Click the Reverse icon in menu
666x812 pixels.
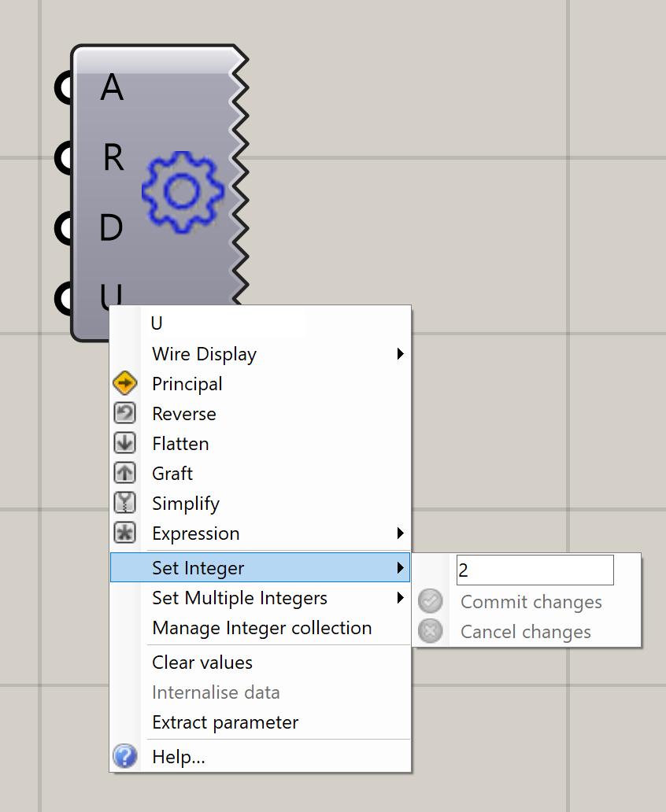point(125,414)
